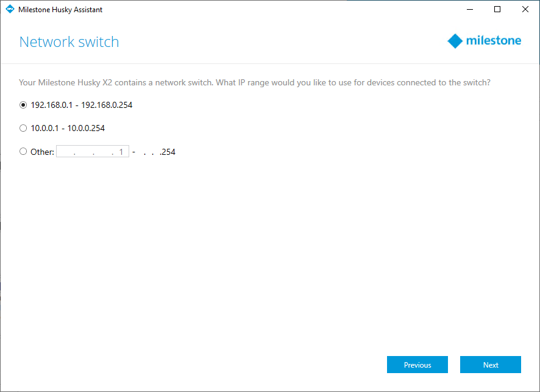Click the Milestone Husky Assistant title bar icon
This screenshot has width=540, height=392.
[x=10, y=9]
